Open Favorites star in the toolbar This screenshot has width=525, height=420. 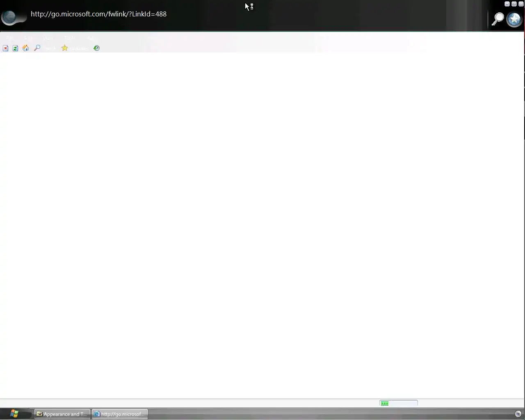pyautogui.click(x=64, y=48)
